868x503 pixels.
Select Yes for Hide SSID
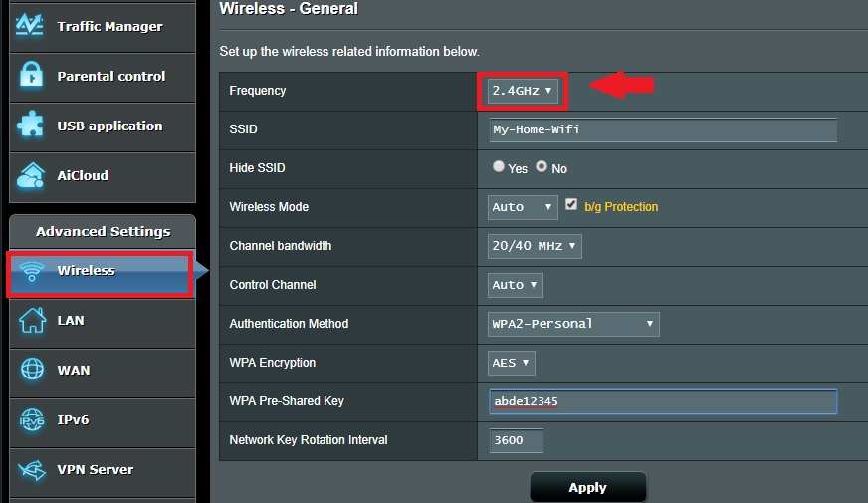click(499, 167)
